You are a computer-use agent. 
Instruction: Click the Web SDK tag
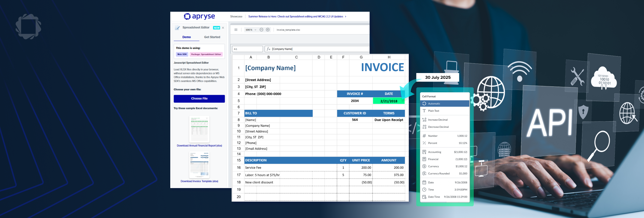[x=182, y=54]
